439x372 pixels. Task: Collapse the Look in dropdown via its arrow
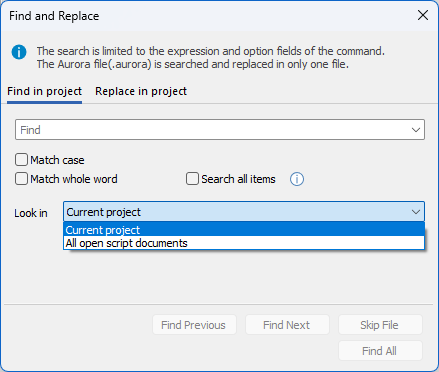415,212
